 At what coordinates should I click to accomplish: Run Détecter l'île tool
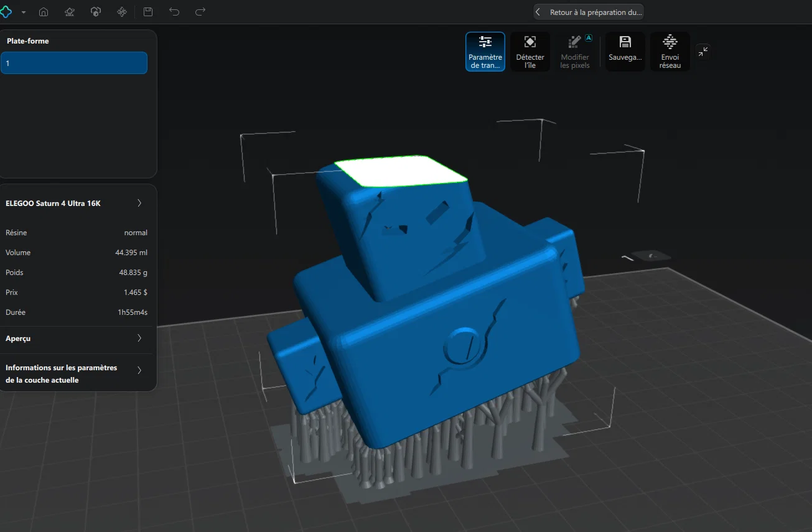530,52
